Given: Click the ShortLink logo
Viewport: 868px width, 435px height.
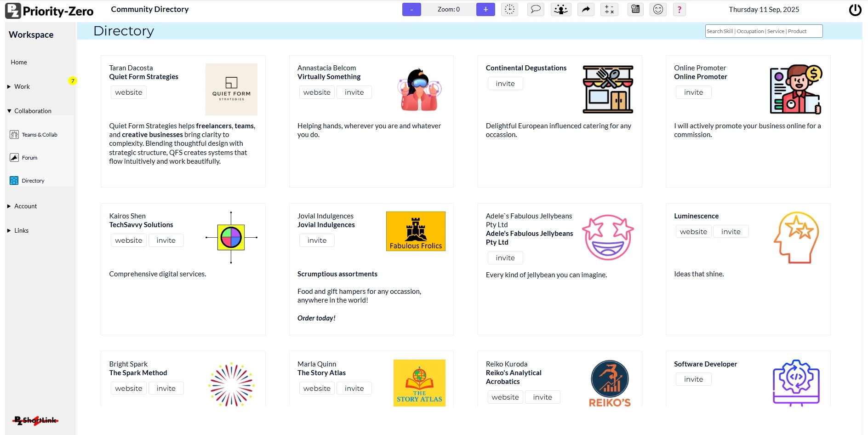Looking at the screenshot, I should coord(35,420).
